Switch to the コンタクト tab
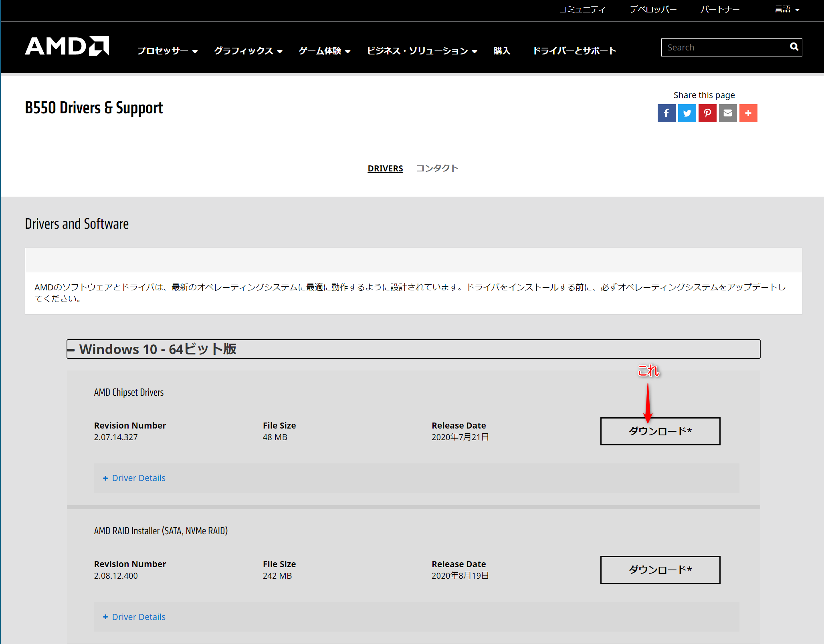824x644 pixels. click(x=437, y=168)
